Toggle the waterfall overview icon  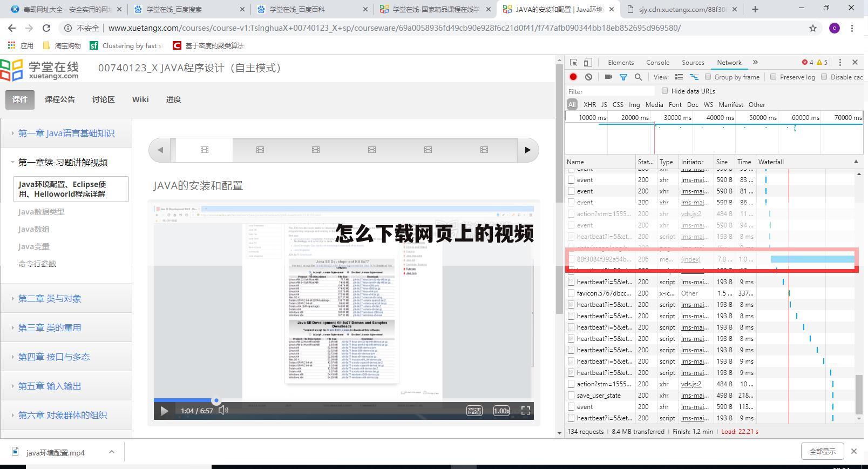[694, 77]
